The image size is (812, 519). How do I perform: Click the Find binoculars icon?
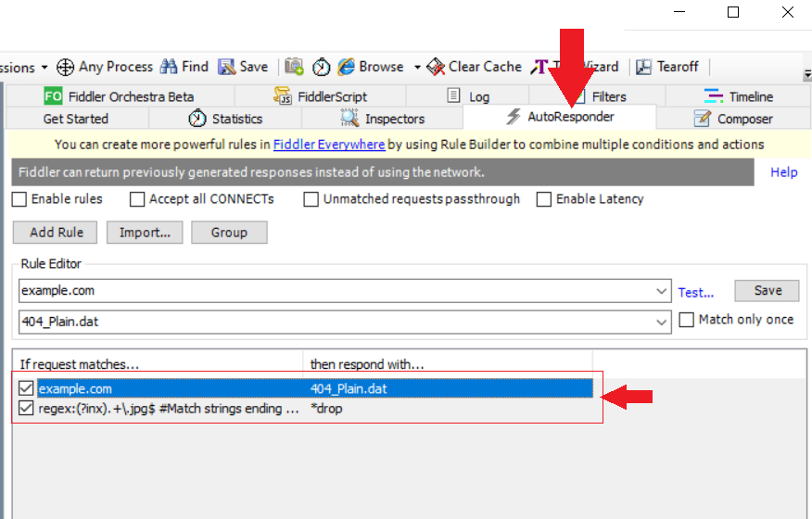coord(169,67)
